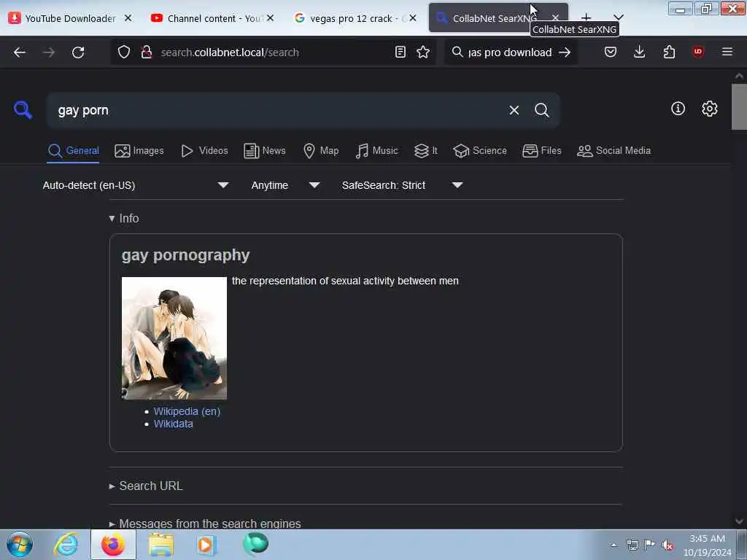Open the taskbar clock and date
The image size is (747, 560).
point(707,545)
